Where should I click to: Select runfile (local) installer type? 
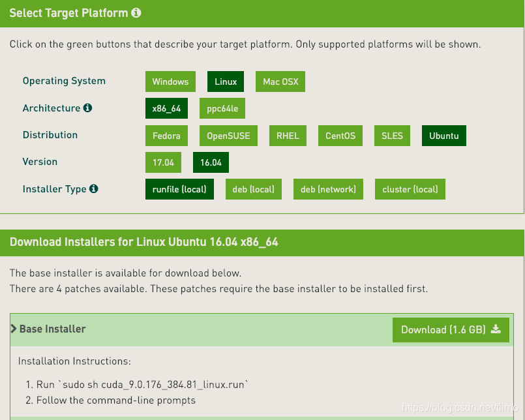tap(179, 189)
